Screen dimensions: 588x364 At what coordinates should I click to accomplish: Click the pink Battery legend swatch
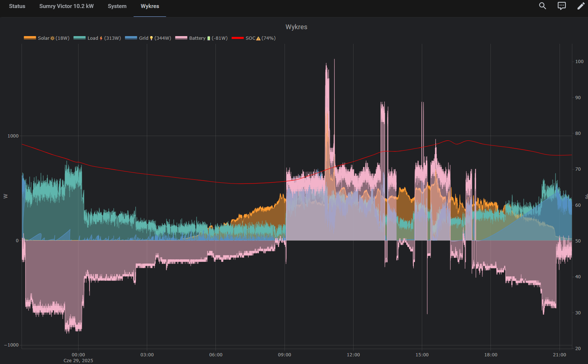[181, 38]
